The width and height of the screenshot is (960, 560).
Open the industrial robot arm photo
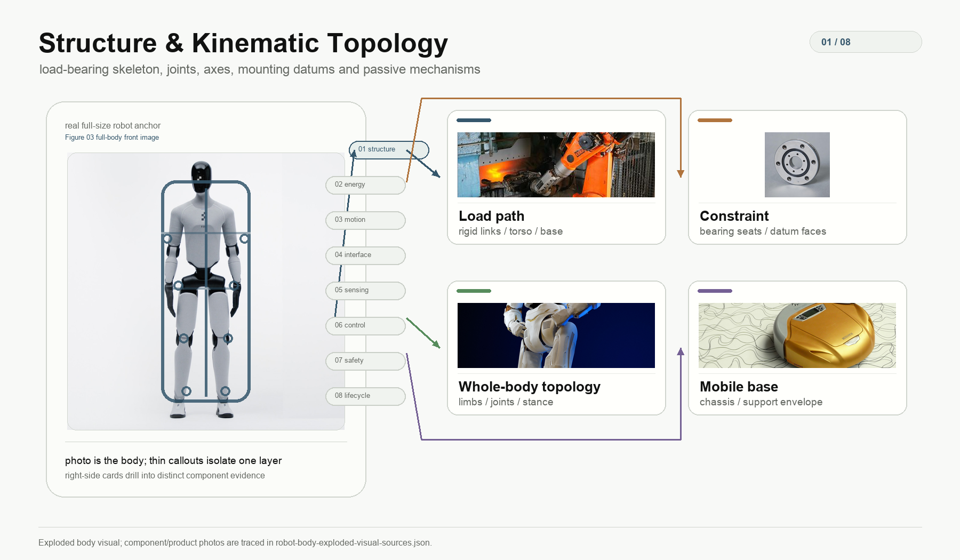[x=556, y=165]
